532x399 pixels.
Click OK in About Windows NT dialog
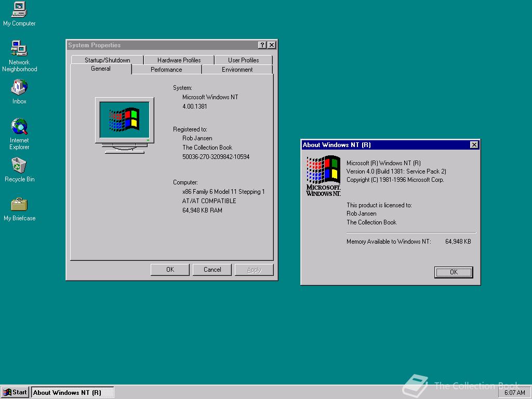454,272
